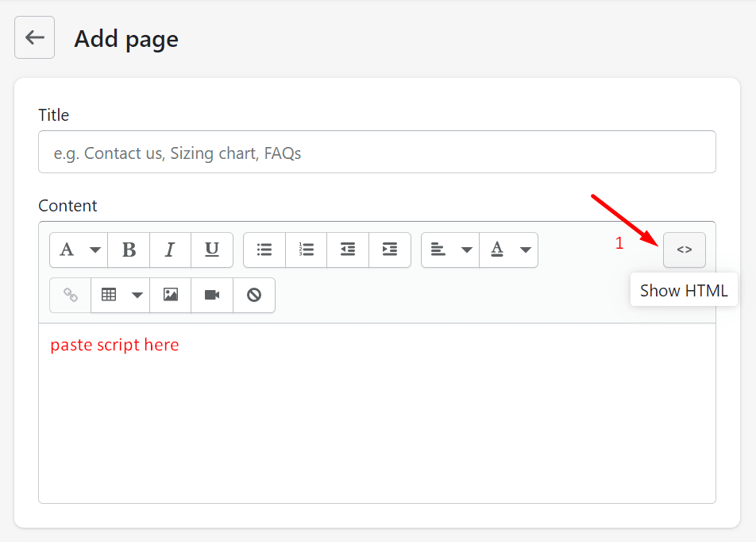
Task: Insert an image into content
Action: 171,296
